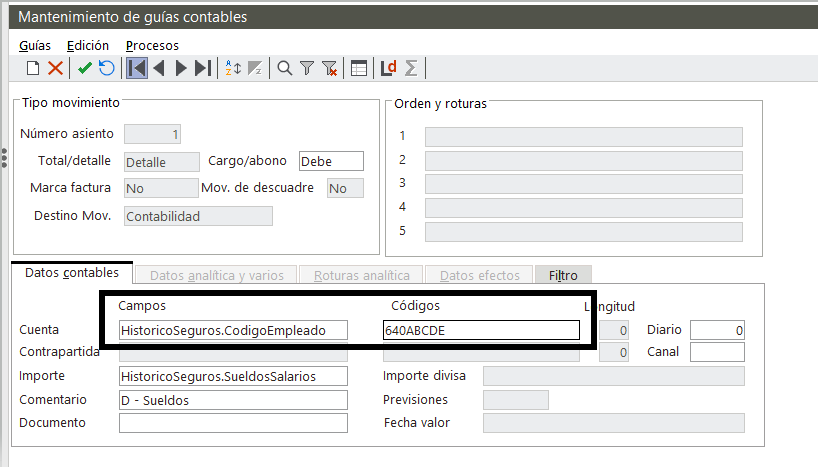Click Importe divisa field
The image size is (818, 467).
[614, 376]
